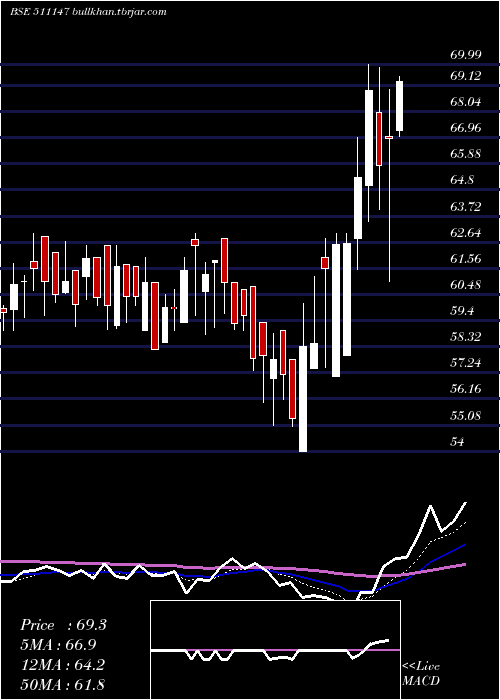Click the 12MA : 64.2 readout
The width and height of the screenshot is (500, 700).
(x=62, y=665)
